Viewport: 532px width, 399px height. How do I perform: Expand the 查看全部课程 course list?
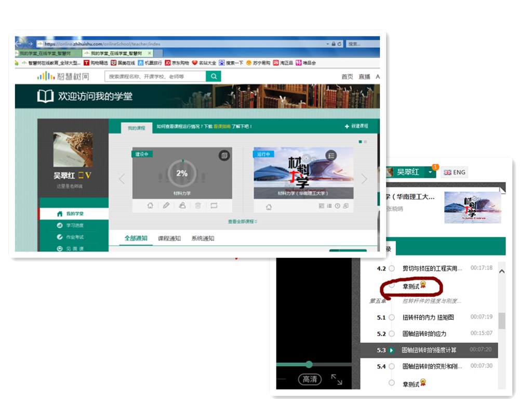pyautogui.click(x=243, y=222)
